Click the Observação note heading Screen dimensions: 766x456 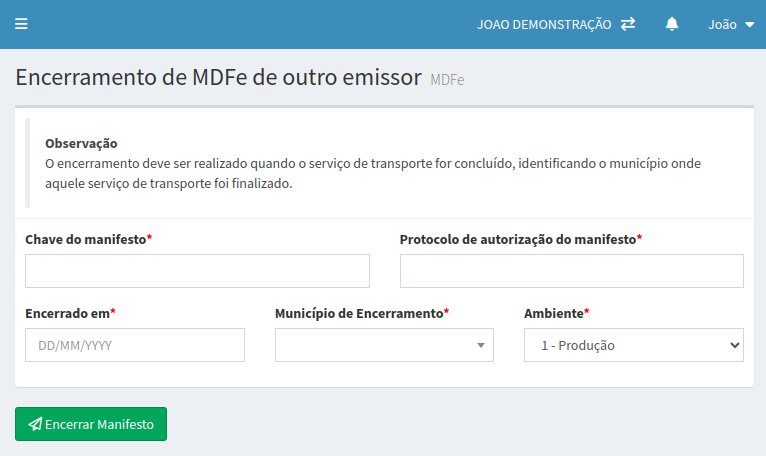point(81,143)
